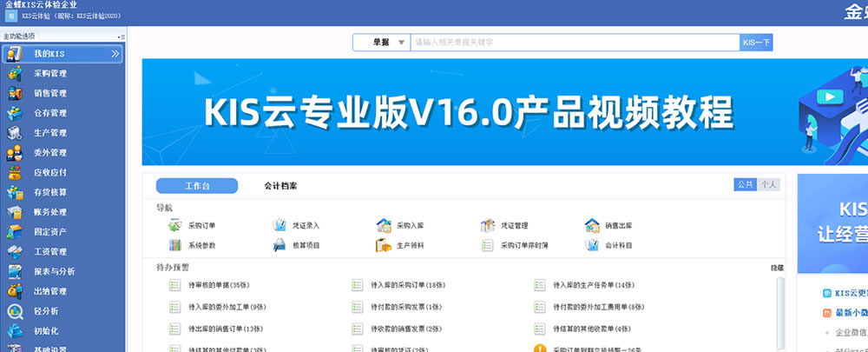Open the 应收应付 module icon
868x352 pixels.
(15, 172)
